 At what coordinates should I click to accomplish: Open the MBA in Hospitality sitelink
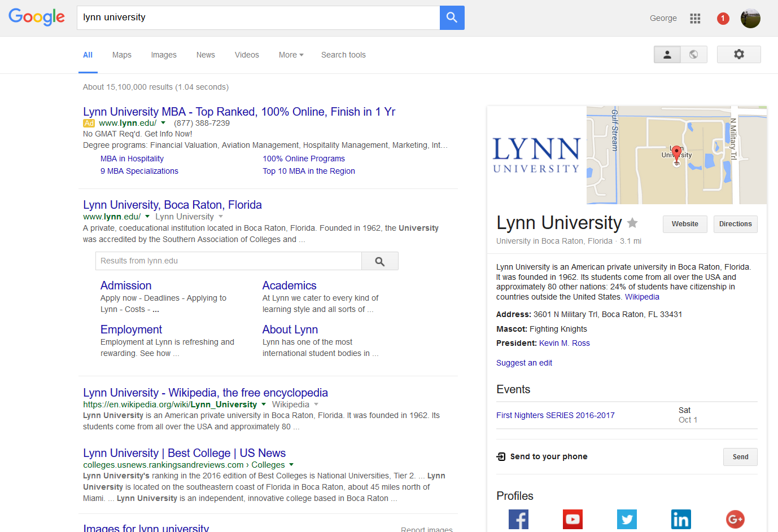click(x=132, y=159)
